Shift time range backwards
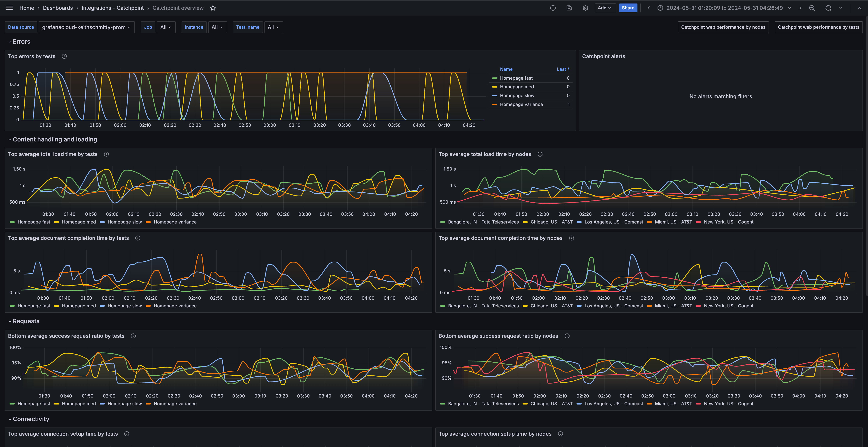Image resolution: width=868 pixels, height=447 pixels. pyautogui.click(x=649, y=8)
